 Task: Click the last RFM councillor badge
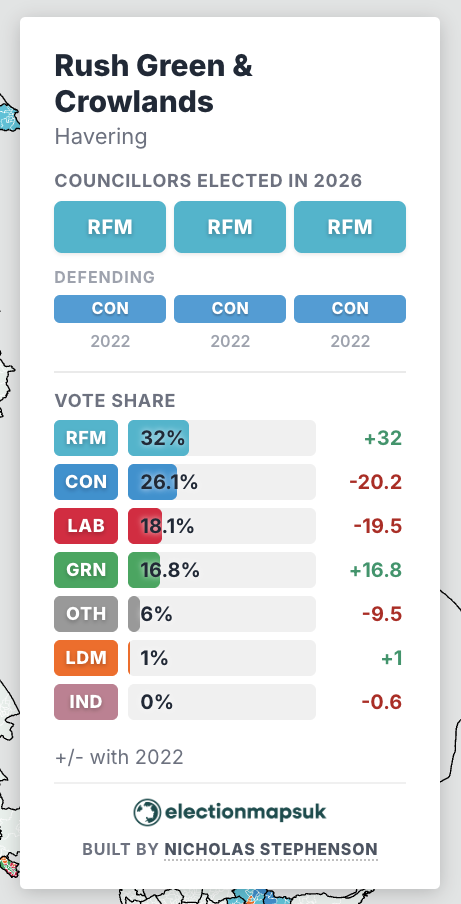pyautogui.click(x=350, y=227)
